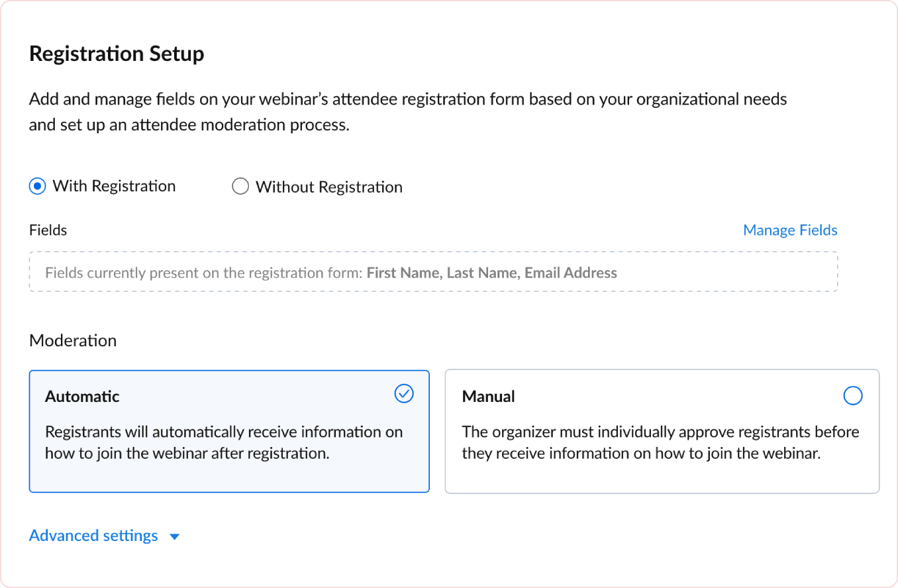Click the Manual card title text
Image resolution: width=898 pixels, height=588 pixels.
tap(488, 396)
